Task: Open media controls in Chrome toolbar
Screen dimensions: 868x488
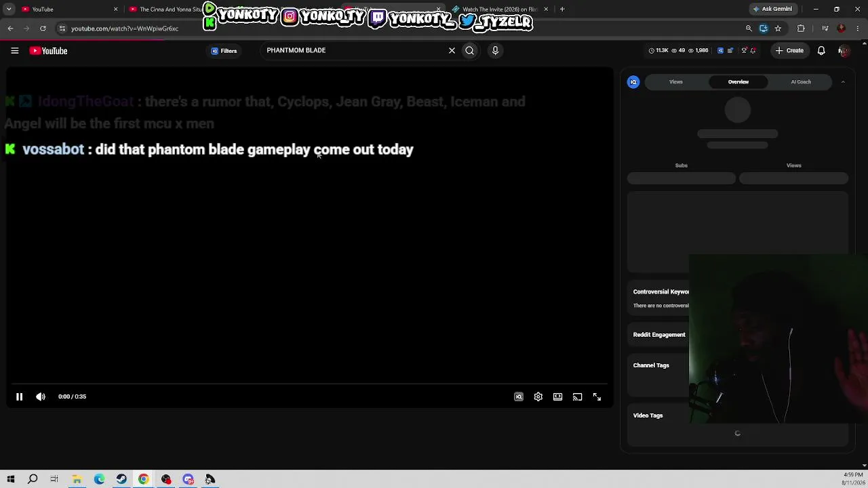Action: [x=825, y=28]
